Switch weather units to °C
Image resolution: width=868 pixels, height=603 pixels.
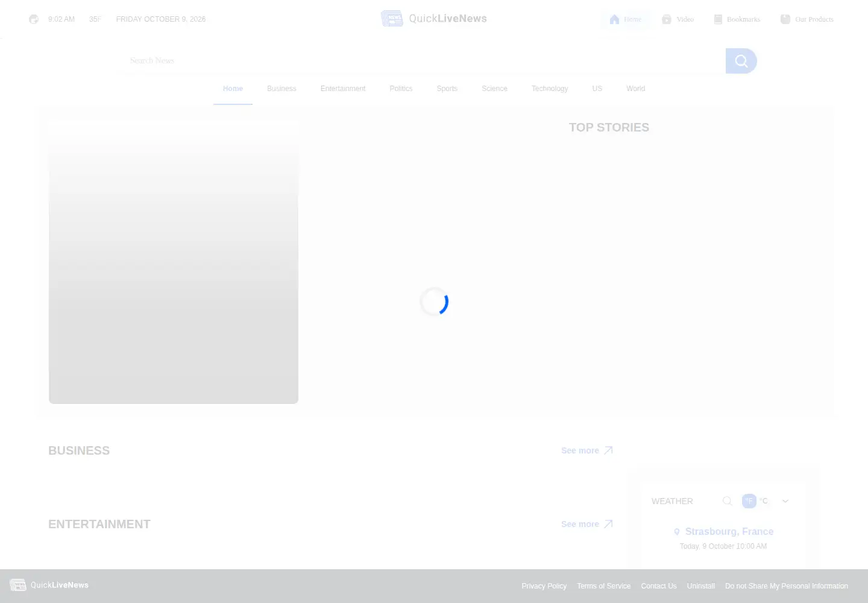click(764, 501)
